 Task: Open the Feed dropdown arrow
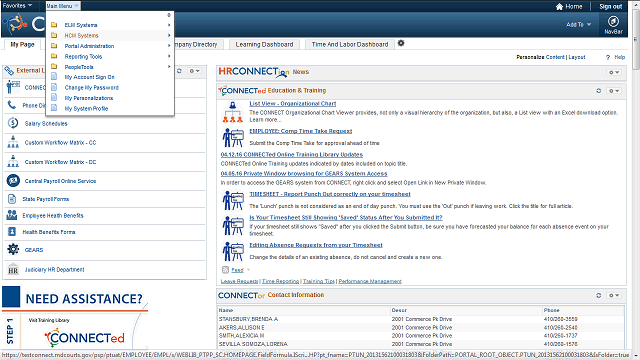(248, 270)
